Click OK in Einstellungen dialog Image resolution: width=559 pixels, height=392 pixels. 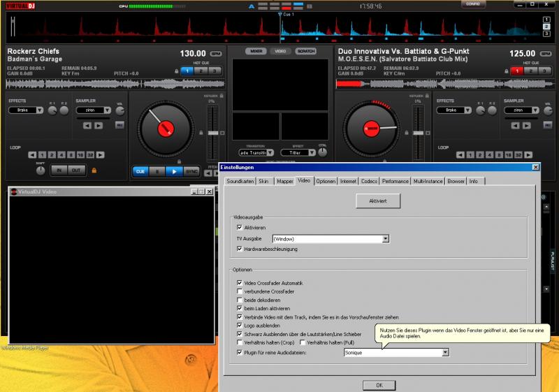pos(379,385)
